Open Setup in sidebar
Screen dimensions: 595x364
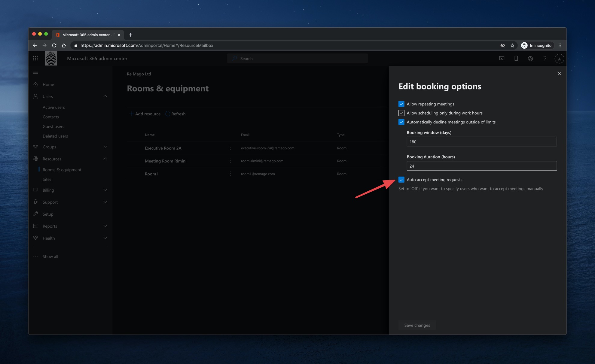[x=48, y=214]
